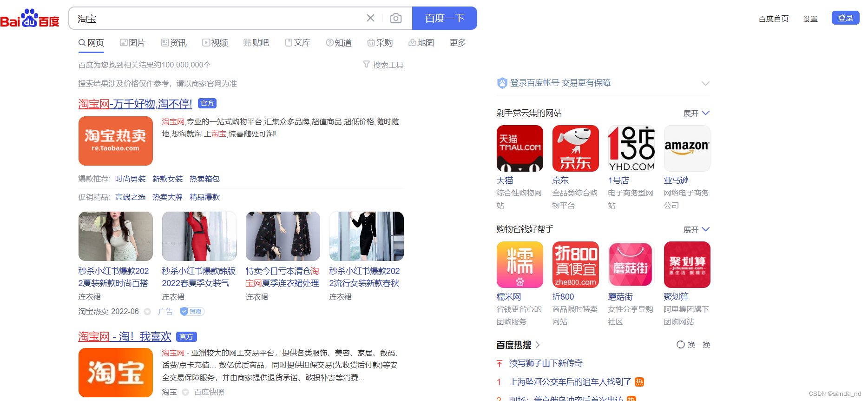Open the 高端之选 link
Viewport: 868px width, 401px height.
pos(131,197)
